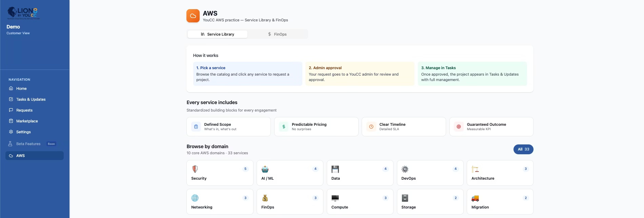This screenshot has height=218, width=644.
Task: Open the Migration domain card
Action: (500, 202)
